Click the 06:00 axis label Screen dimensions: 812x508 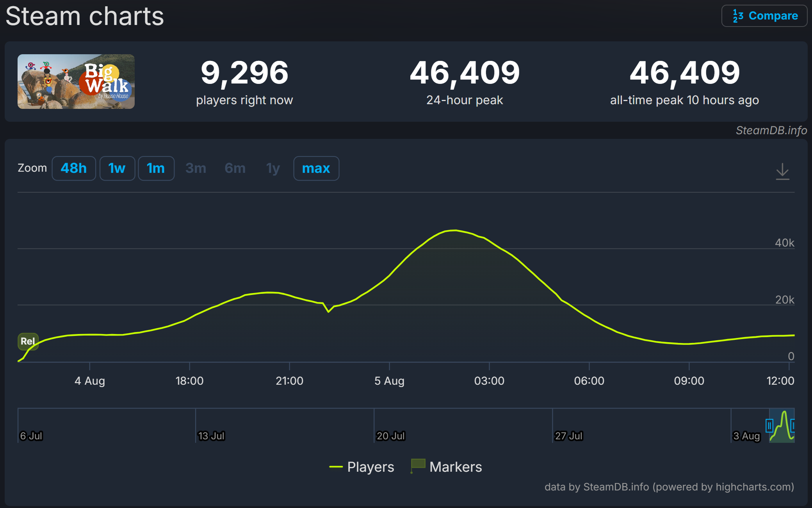589,381
